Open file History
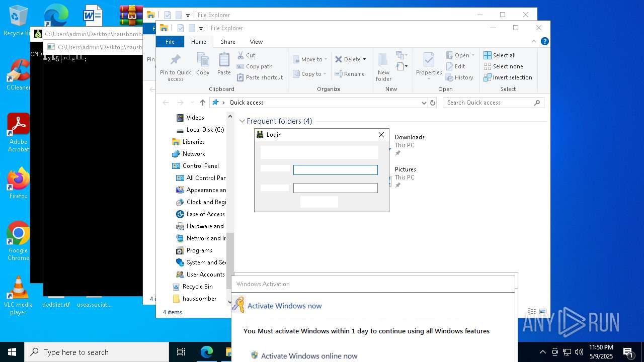The image size is (644, 362). pyautogui.click(x=459, y=77)
